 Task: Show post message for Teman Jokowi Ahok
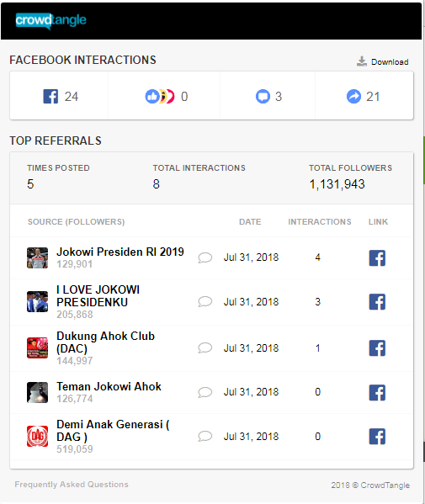(205, 392)
